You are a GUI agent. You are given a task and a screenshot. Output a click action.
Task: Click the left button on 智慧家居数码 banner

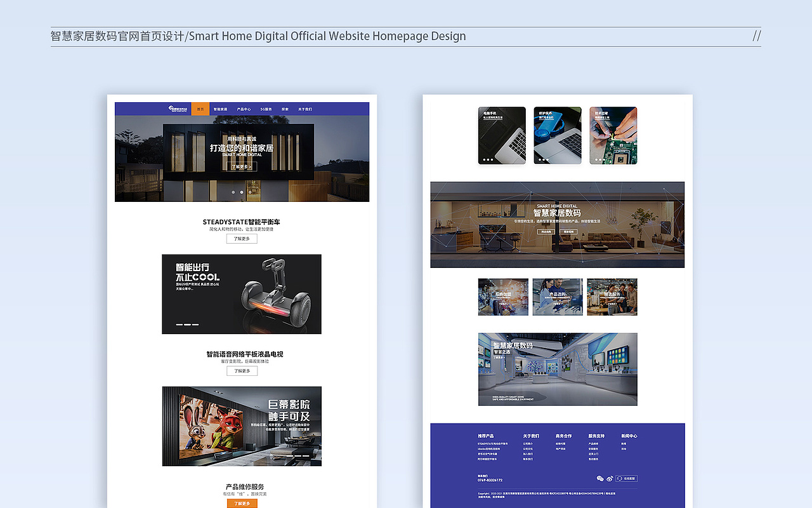coord(546,232)
